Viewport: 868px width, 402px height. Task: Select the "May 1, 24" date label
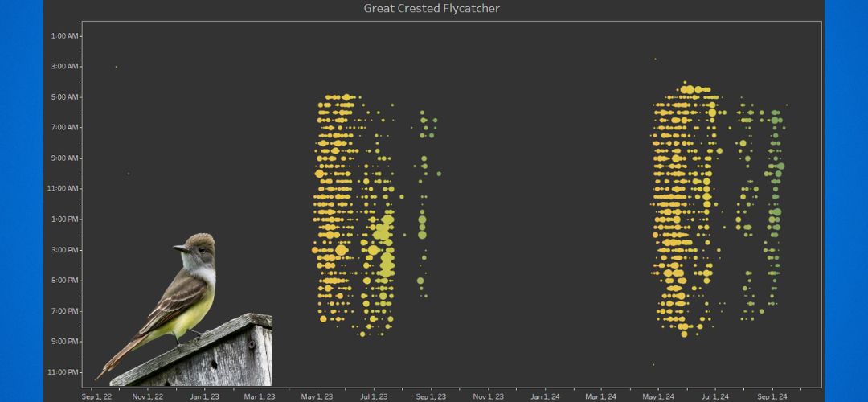[x=658, y=396]
